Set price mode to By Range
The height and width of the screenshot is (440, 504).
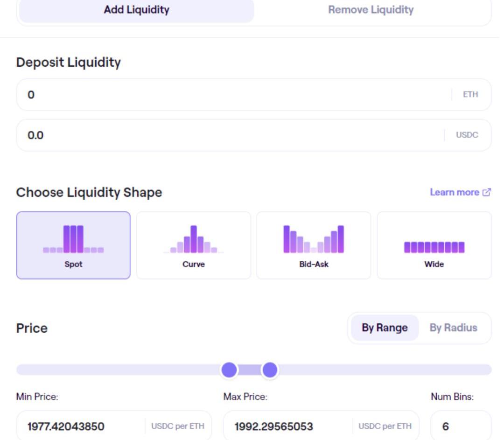point(384,328)
